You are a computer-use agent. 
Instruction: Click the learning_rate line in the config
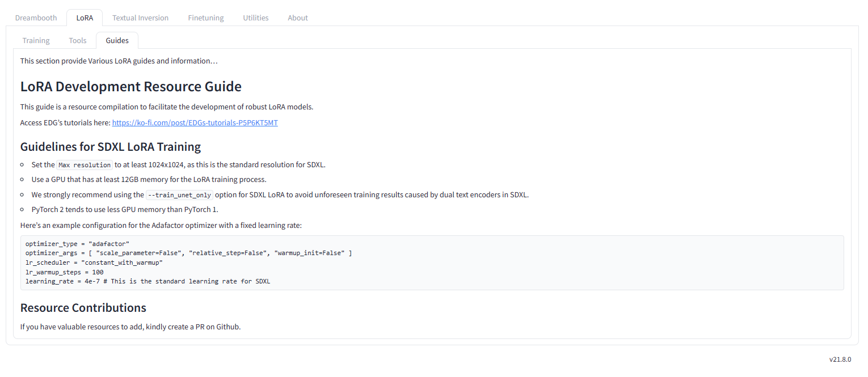pyautogui.click(x=147, y=281)
